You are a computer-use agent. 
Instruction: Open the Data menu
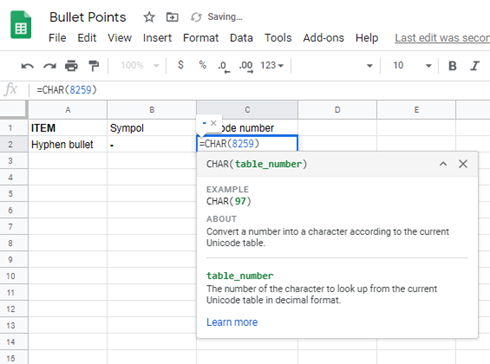(x=241, y=38)
